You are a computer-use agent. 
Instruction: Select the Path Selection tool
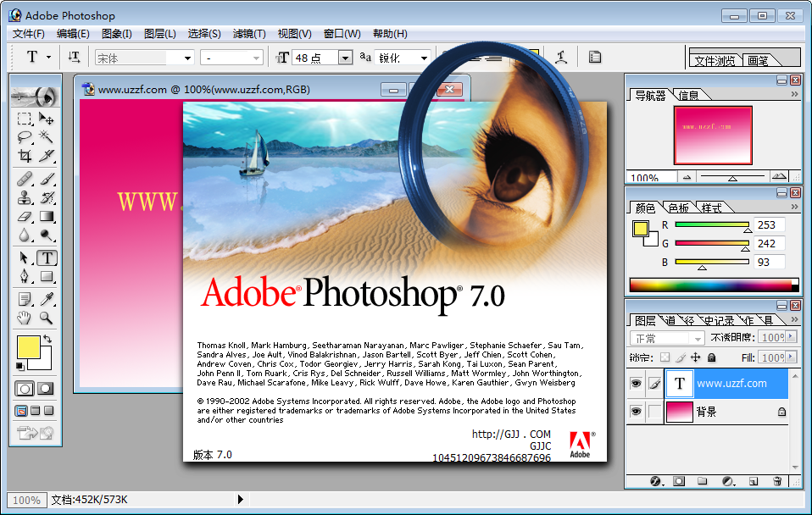[25, 257]
